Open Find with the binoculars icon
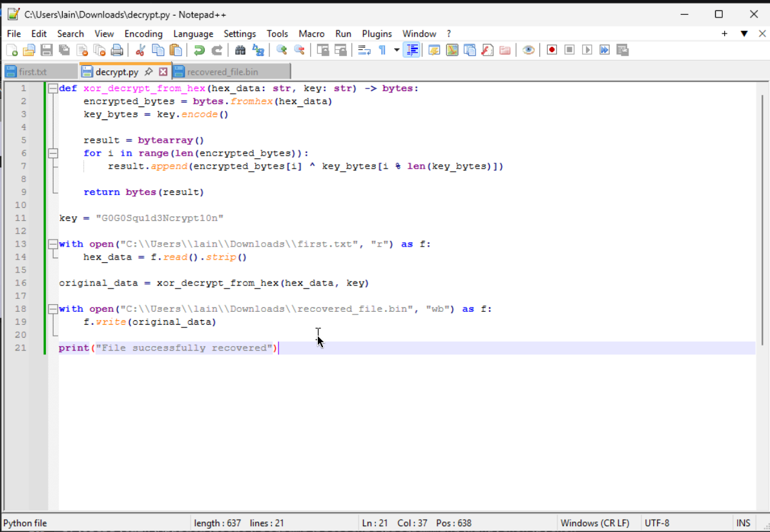Viewport: 770px width, 532px height. [x=240, y=50]
